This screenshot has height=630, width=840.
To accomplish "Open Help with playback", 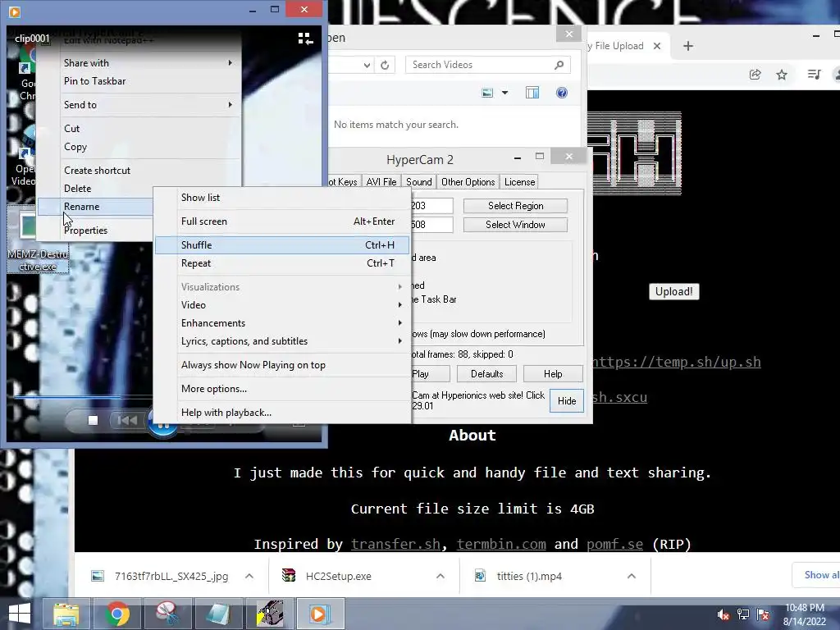I will coord(282,413).
